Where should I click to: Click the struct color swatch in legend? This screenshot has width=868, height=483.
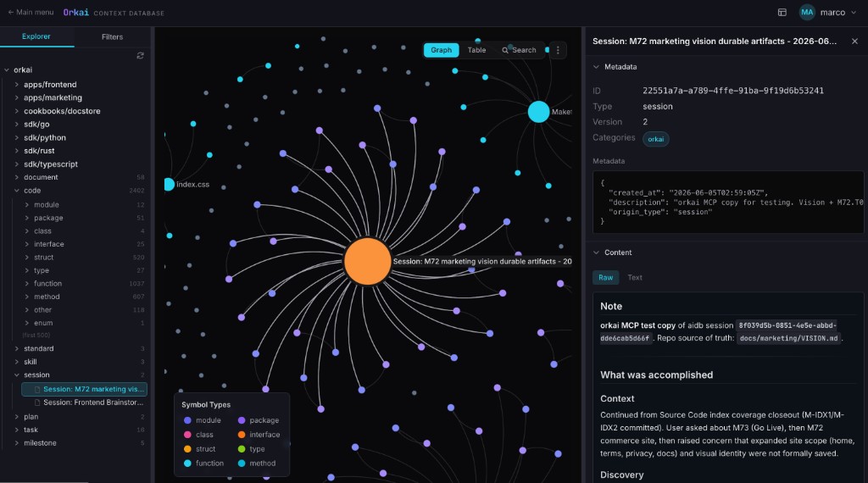(187, 449)
